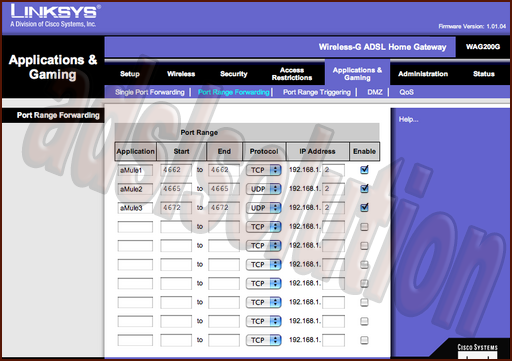512x361 pixels.
Task: Click the End port 4672 field
Action: [x=224, y=208]
